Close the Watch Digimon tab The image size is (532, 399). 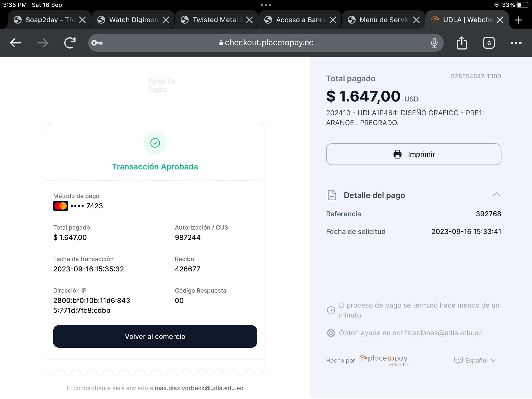tap(166, 20)
